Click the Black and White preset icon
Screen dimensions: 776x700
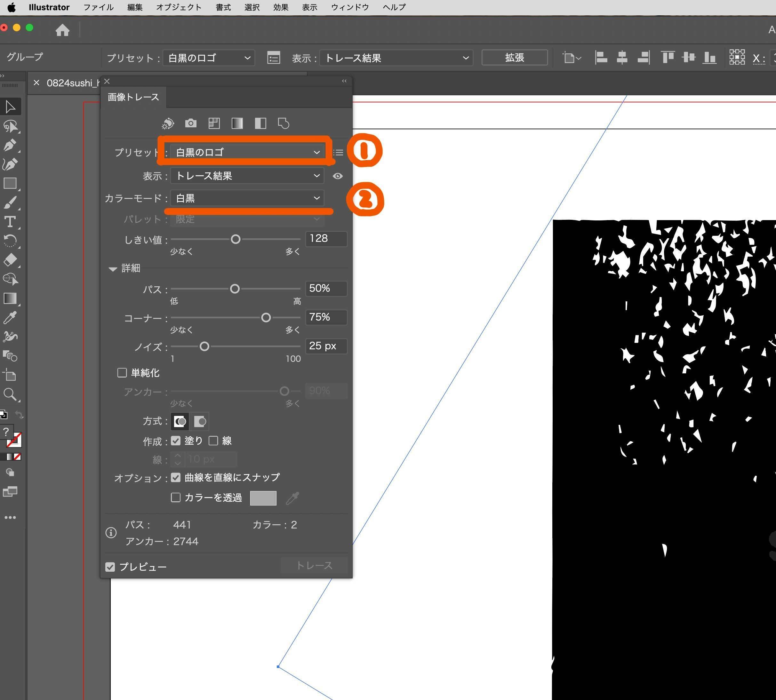(260, 123)
